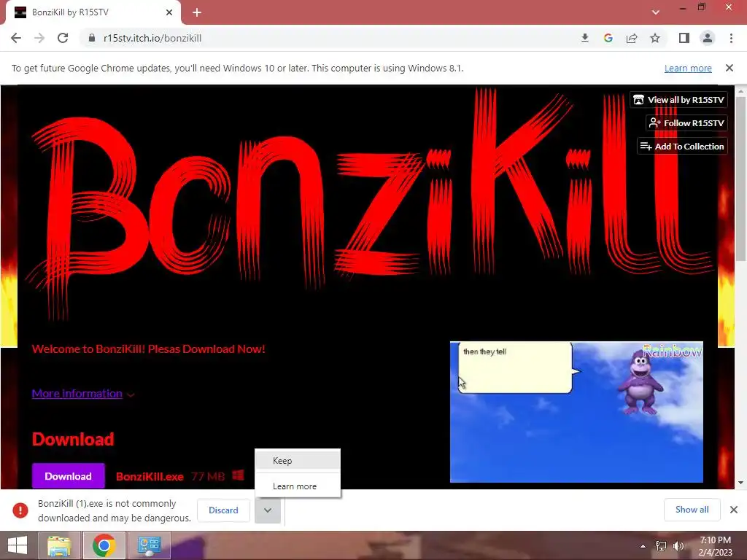Viewport: 747px width, 560px height.
Task: Open the Windows Start button
Action: [18, 545]
